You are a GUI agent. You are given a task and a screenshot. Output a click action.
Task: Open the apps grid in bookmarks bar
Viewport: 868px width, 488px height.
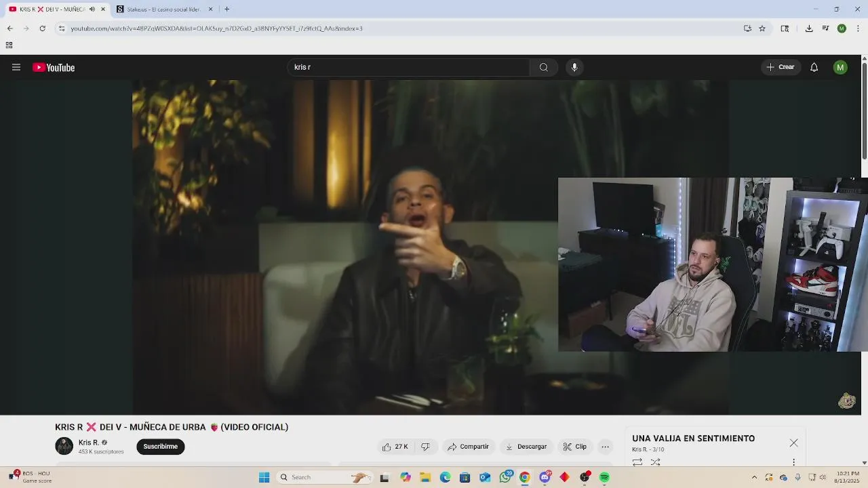[x=9, y=45]
